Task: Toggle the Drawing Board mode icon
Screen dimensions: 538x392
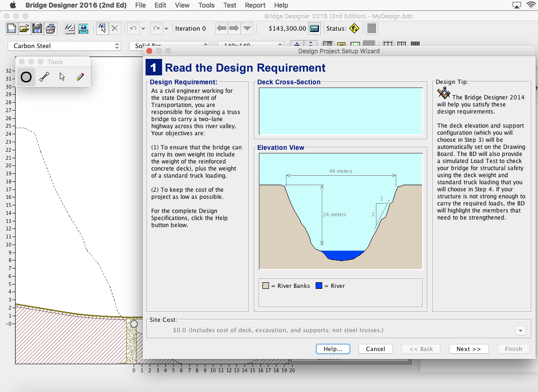Action: click(x=70, y=29)
